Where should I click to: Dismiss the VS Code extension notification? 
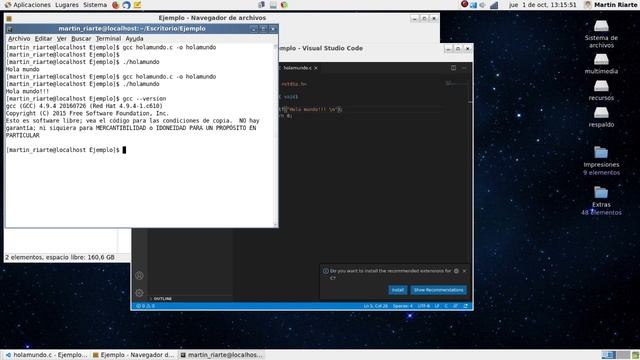coord(464,271)
